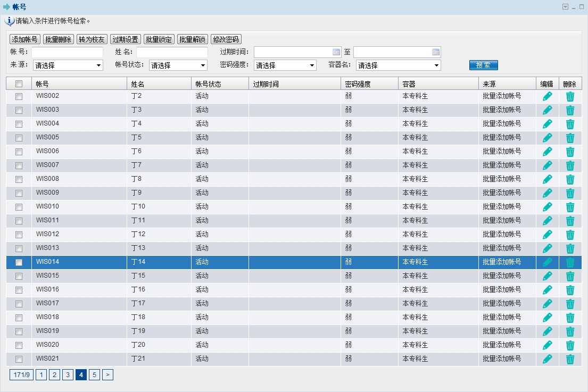Expand the 帐号状态 account status dropdown
The width and height of the screenshot is (588, 392).
[x=178, y=65]
